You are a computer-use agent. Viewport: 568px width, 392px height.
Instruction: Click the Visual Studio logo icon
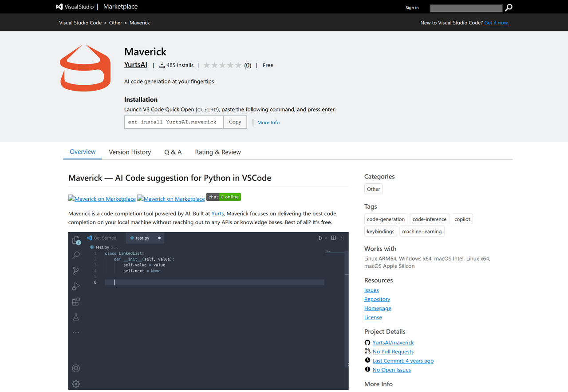tap(59, 7)
